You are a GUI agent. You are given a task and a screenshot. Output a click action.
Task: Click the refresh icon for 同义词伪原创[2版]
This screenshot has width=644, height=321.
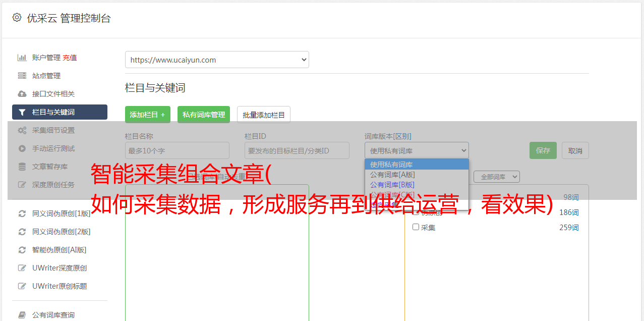click(x=22, y=232)
